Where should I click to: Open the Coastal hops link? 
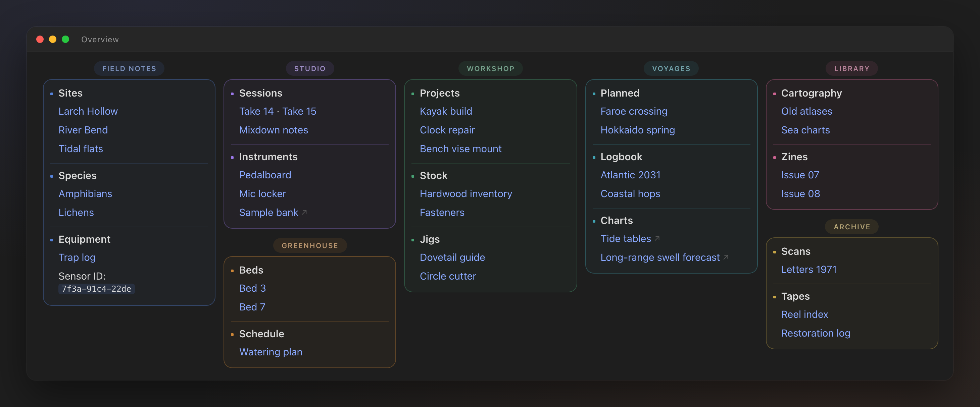(630, 194)
